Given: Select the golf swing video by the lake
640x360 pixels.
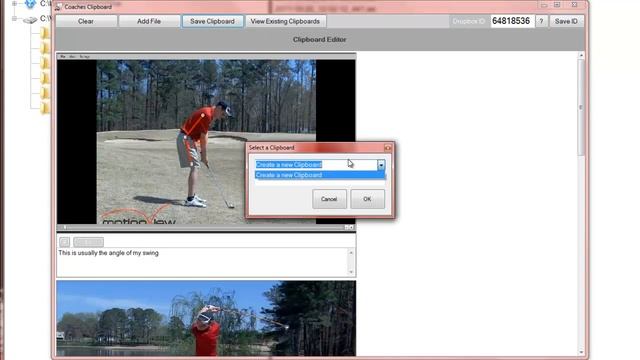Looking at the screenshot, I should (206, 318).
